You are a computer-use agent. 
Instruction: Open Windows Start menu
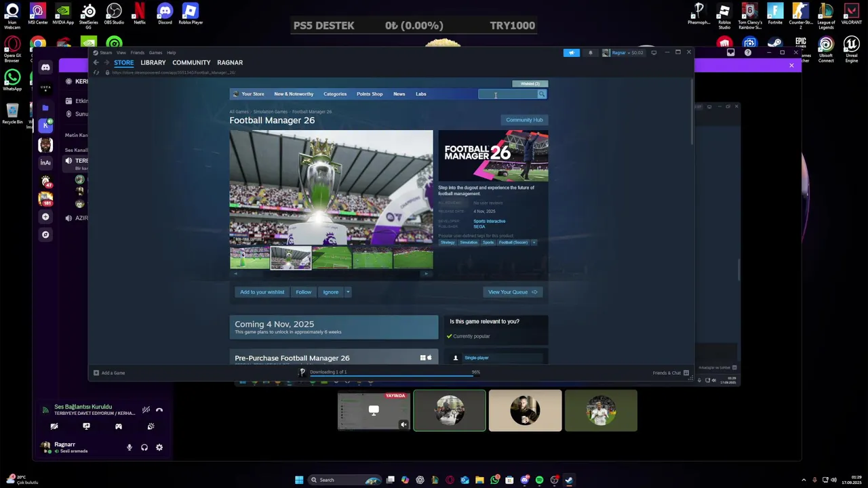coord(299,480)
